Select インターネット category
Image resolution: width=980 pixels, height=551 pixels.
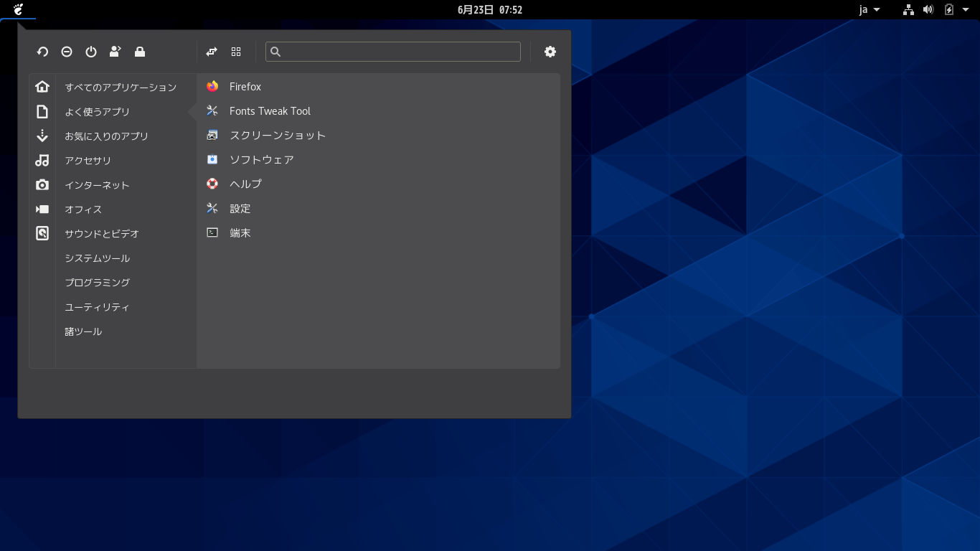click(x=97, y=185)
